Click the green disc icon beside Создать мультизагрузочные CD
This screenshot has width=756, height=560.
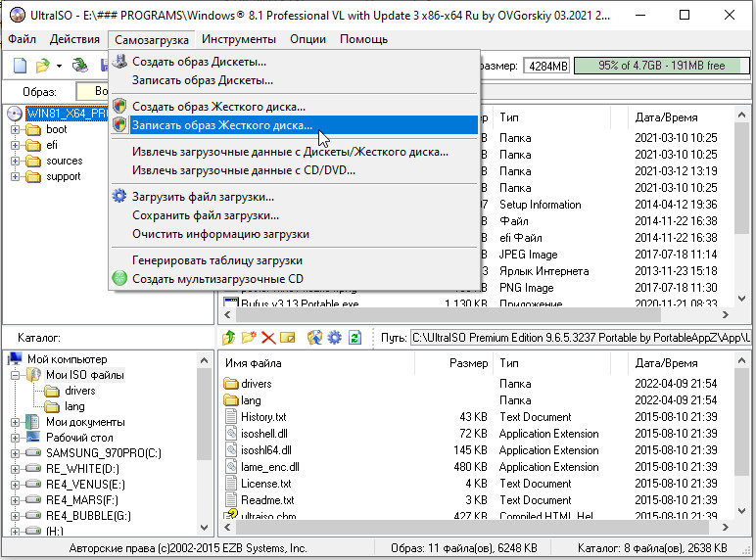119,278
